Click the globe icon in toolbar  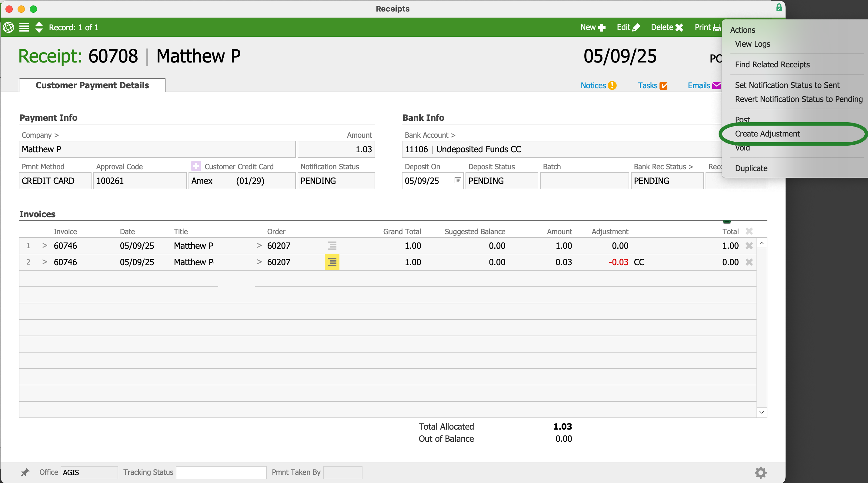pyautogui.click(x=8, y=27)
